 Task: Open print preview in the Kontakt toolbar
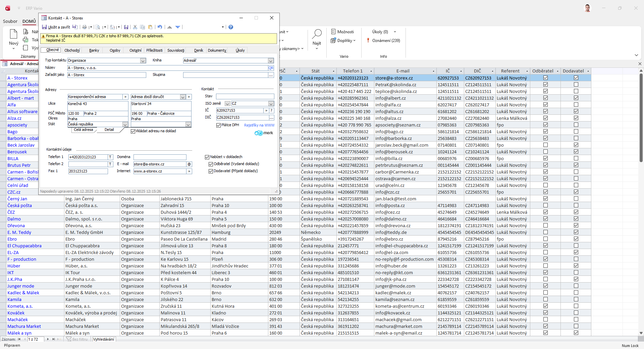click(98, 27)
